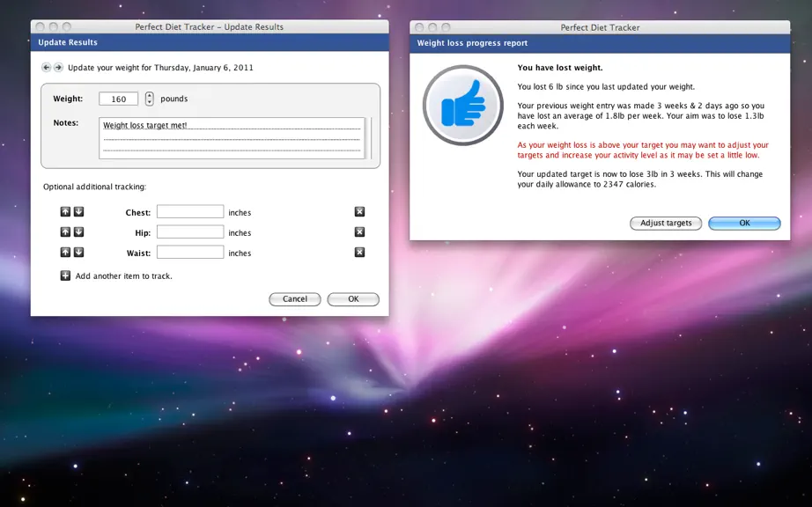Image resolution: width=812 pixels, height=507 pixels.
Task: Open Adjust targets from progress report
Action: (666, 223)
